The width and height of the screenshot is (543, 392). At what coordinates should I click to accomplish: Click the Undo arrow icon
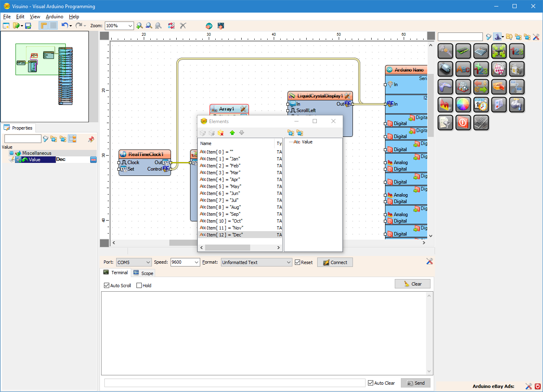click(65, 25)
